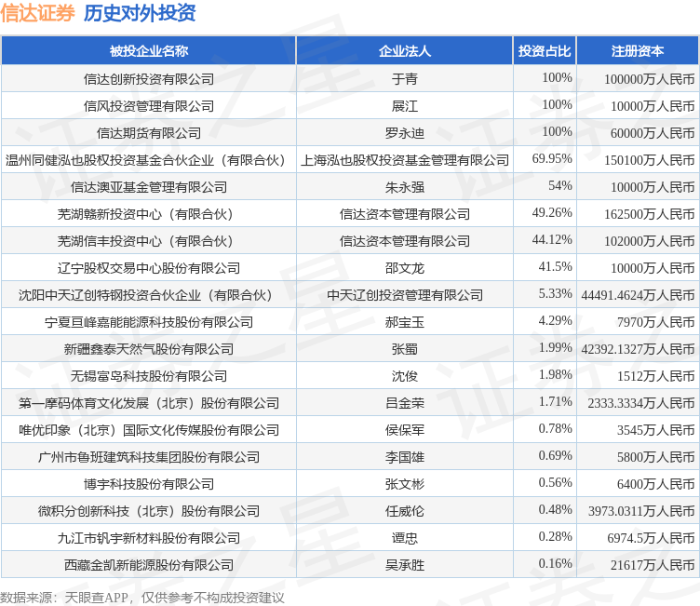
Task: Click the 41.5% investment ratio
Action: click(555, 266)
